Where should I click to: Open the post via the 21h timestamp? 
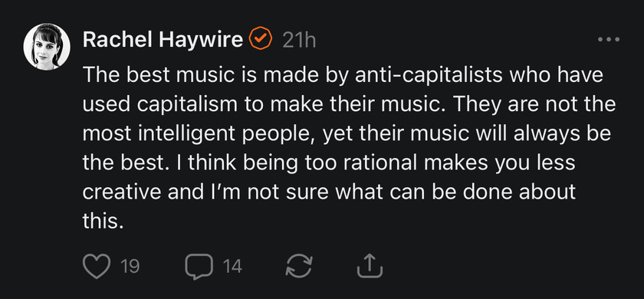299,40
